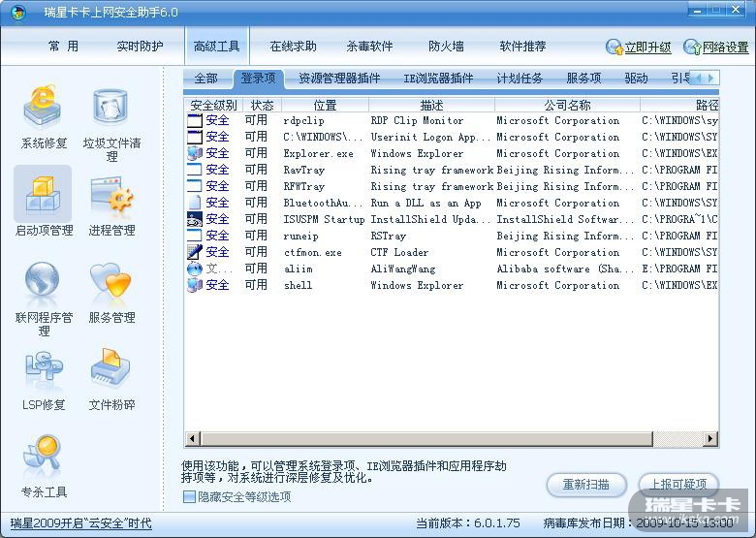The image size is (756, 538).
Task: Select 计划任务 category tab
Action: (520, 79)
